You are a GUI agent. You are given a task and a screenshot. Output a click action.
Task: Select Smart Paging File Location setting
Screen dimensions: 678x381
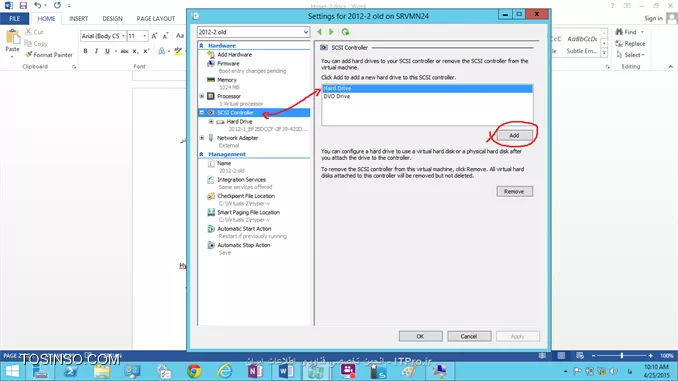(x=249, y=213)
